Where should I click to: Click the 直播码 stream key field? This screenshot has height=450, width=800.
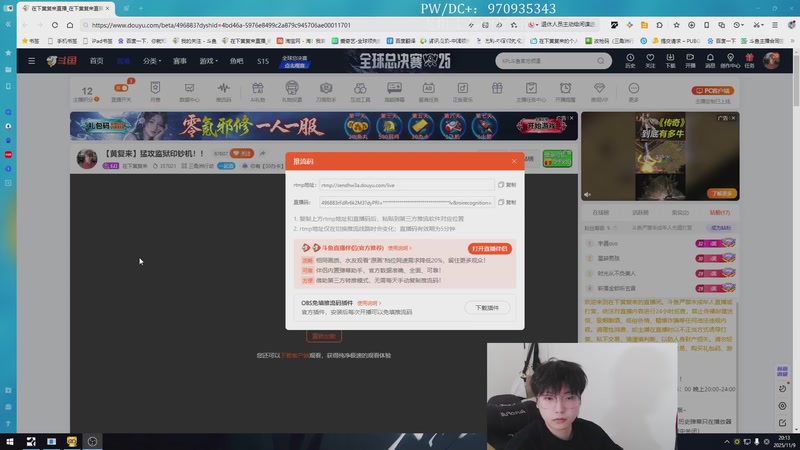point(407,203)
